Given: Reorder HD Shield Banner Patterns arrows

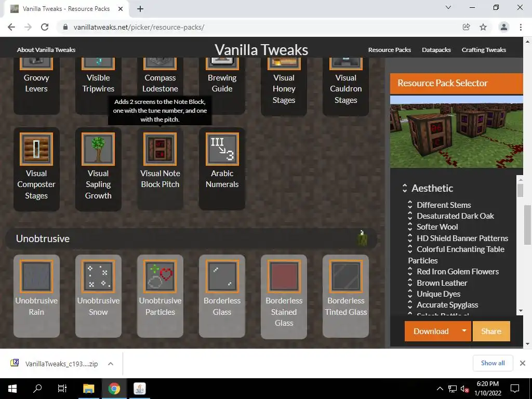Looking at the screenshot, I should [x=410, y=237].
